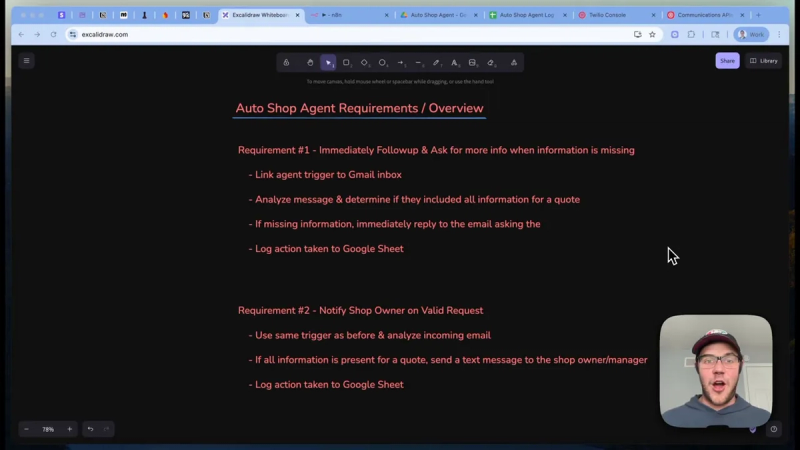
Task: Select the 'If missing information, immediately reply' line
Action: [394, 224]
